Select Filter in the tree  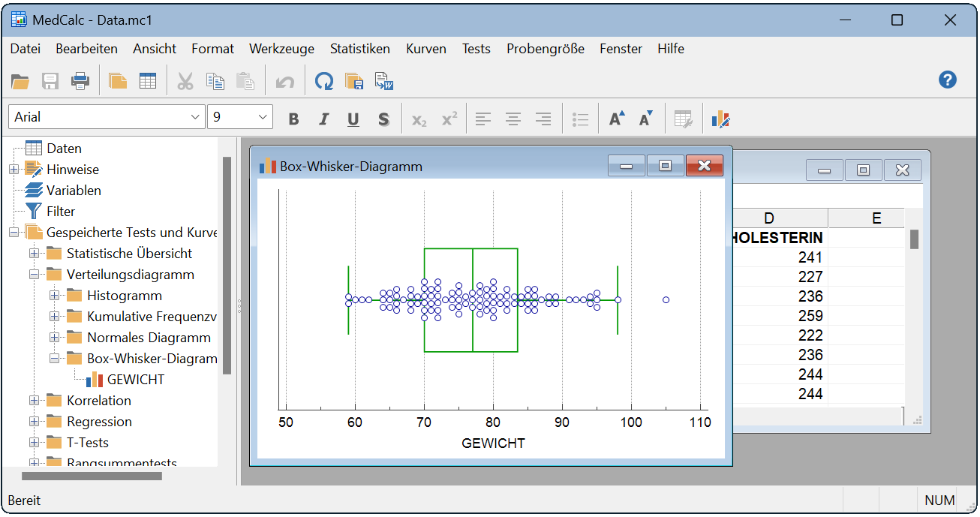point(61,212)
